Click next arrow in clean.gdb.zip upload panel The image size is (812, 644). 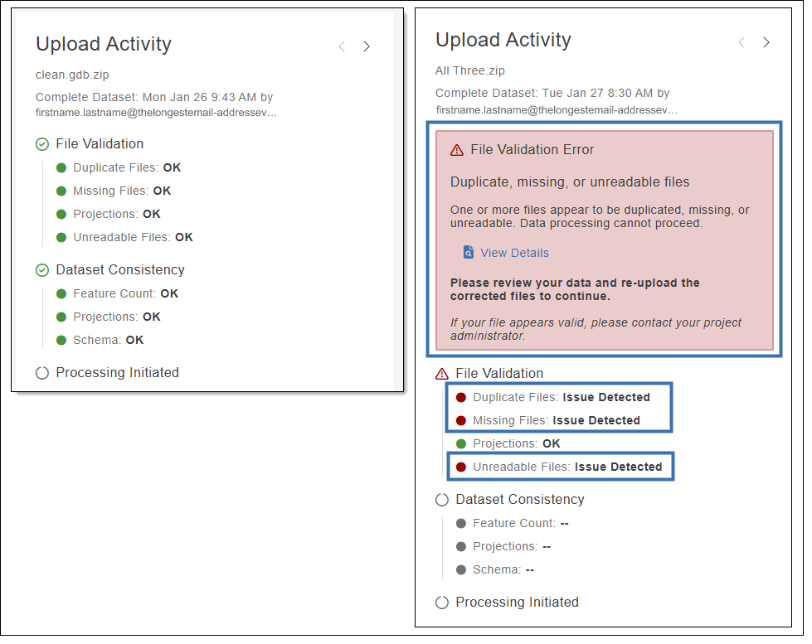coord(367,46)
